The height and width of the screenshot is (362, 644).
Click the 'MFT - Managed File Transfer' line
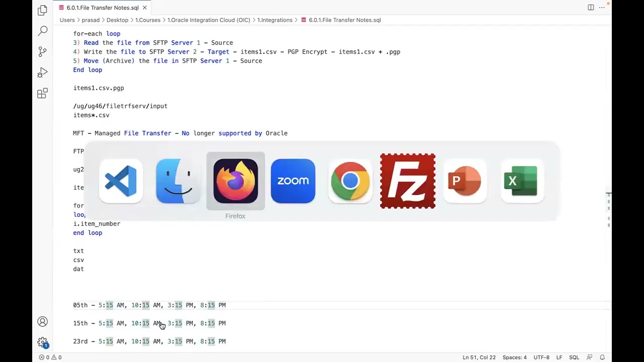point(180,133)
